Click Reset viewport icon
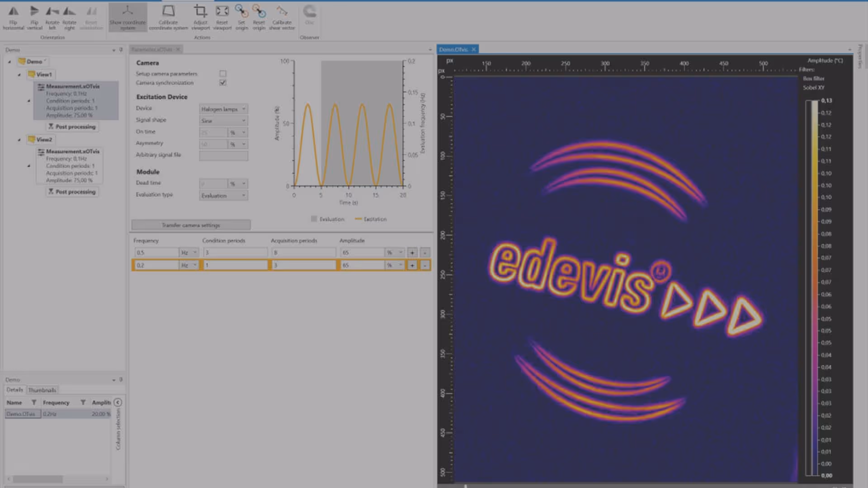 coord(222,17)
